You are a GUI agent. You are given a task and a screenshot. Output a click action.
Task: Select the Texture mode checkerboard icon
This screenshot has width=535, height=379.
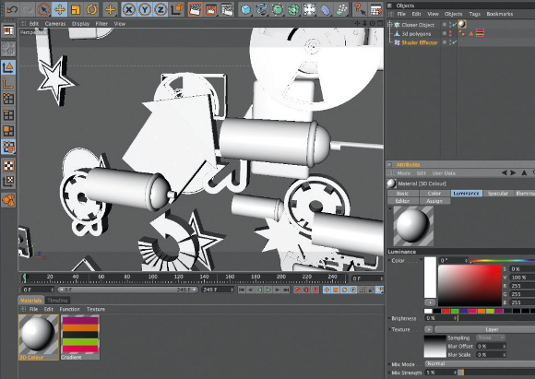click(9, 165)
